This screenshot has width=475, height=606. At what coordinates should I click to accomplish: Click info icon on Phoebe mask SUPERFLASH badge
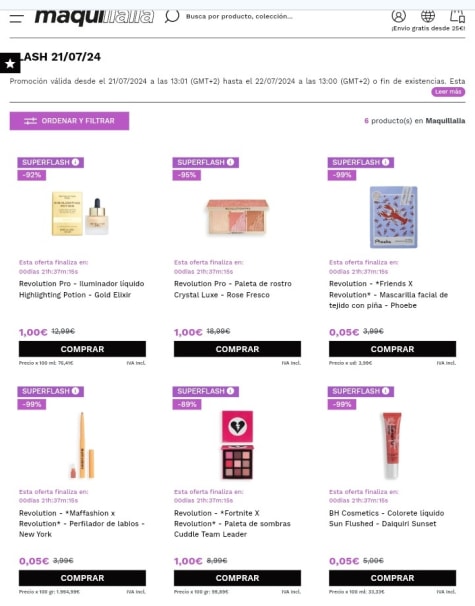point(385,162)
